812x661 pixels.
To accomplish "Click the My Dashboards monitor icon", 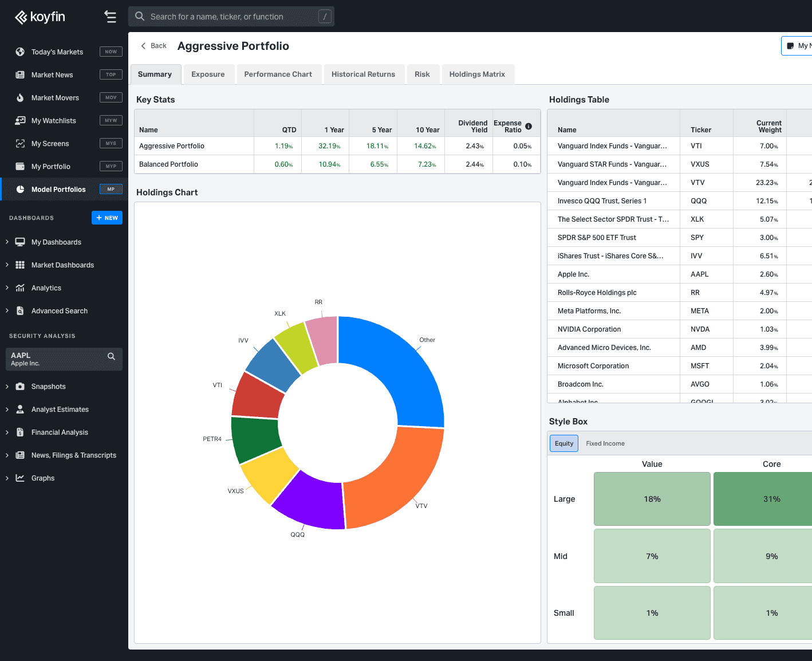I will [20, 242].
